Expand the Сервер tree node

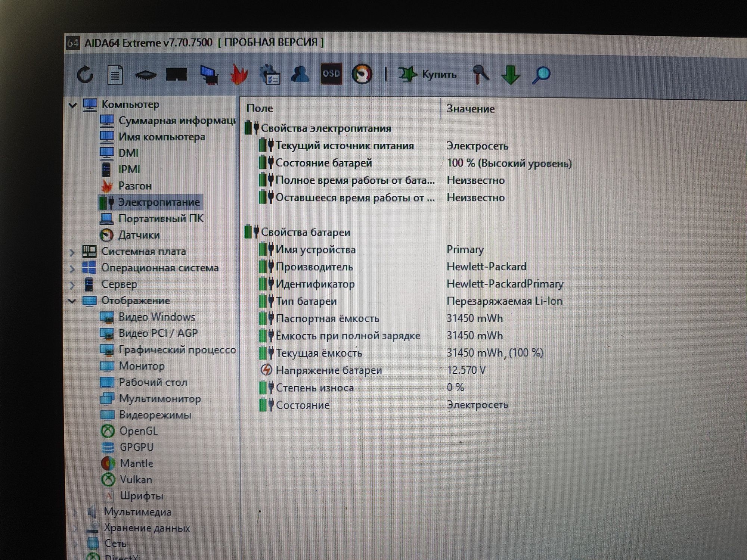[x=72, y=285]
